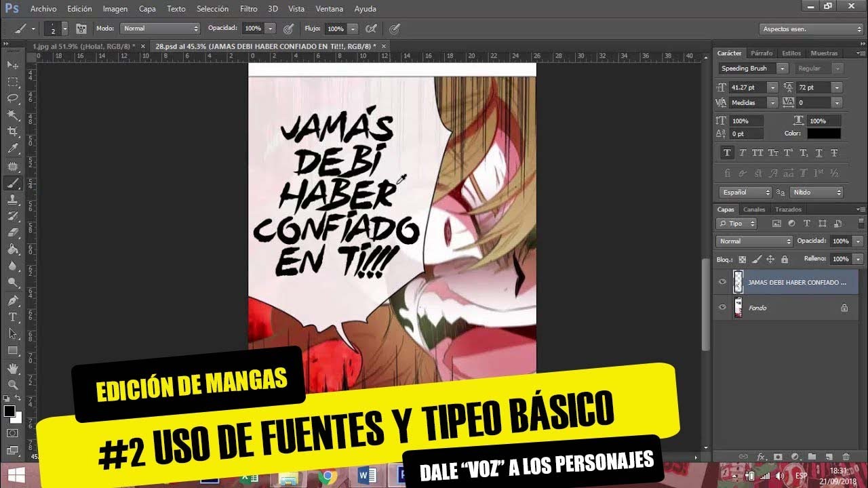Click the Fondo layer thumbnail
Image resolution: width=868 pixels, height=488 pixels.
[738, 308]
